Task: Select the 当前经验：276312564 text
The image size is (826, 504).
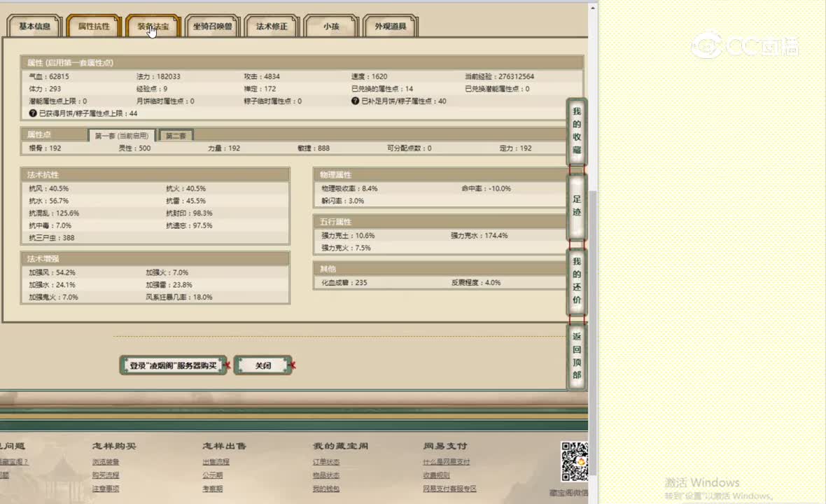Action: tap(499, 76)
